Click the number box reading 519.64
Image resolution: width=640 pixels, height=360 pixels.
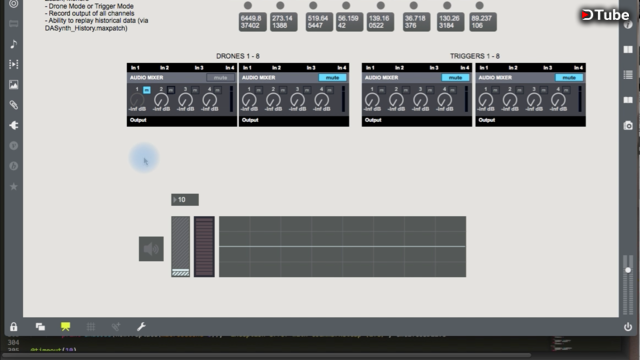[319, 22]
